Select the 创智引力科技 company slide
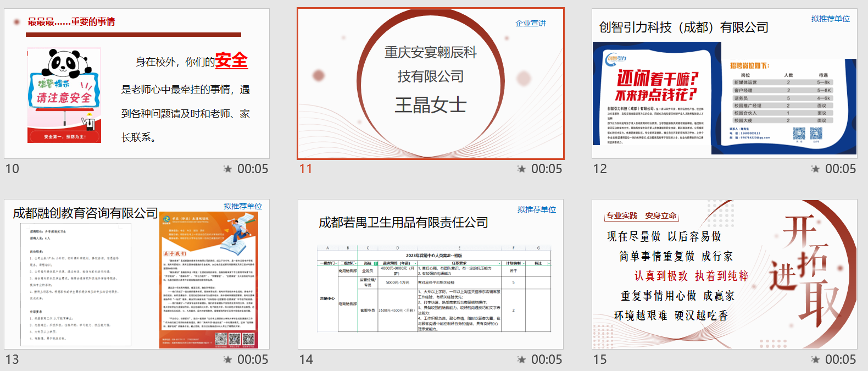Viewport: 868px width, 371px height. (724, 84)
